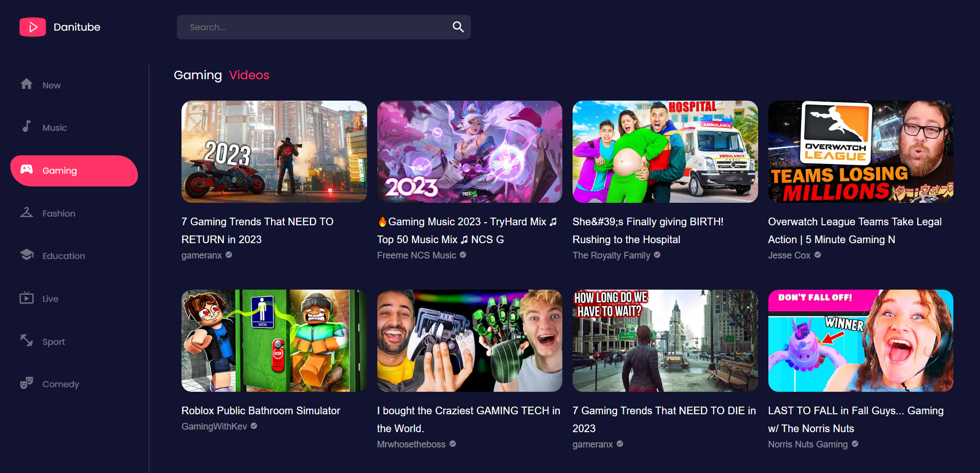This screenshot has height=473, width=980.
Task: Click the gamepad icon in Gaming
Action: [x=27, y=169]
